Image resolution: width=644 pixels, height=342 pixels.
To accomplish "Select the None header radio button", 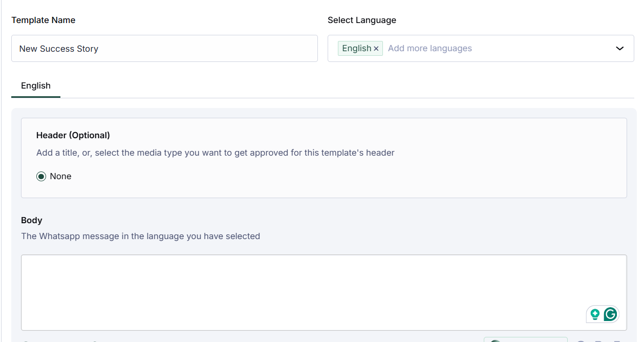I will pos(41,177).
